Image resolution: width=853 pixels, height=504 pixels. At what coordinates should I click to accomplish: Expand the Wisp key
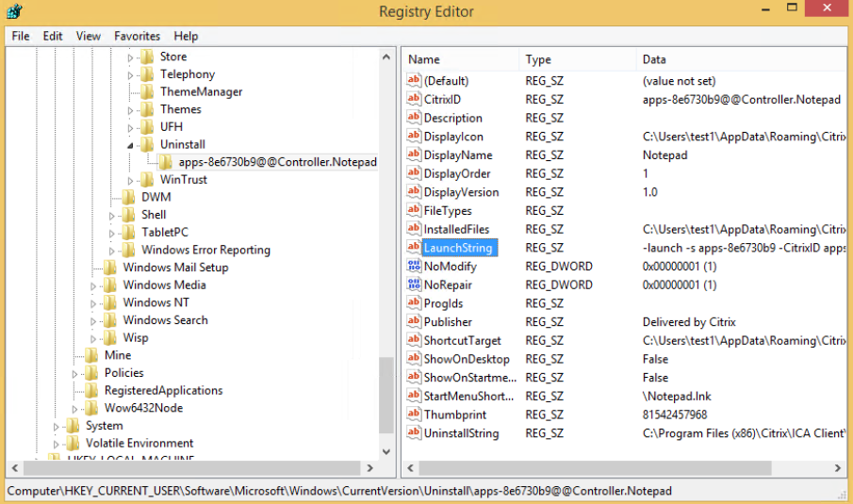click(x=93, y=338)
